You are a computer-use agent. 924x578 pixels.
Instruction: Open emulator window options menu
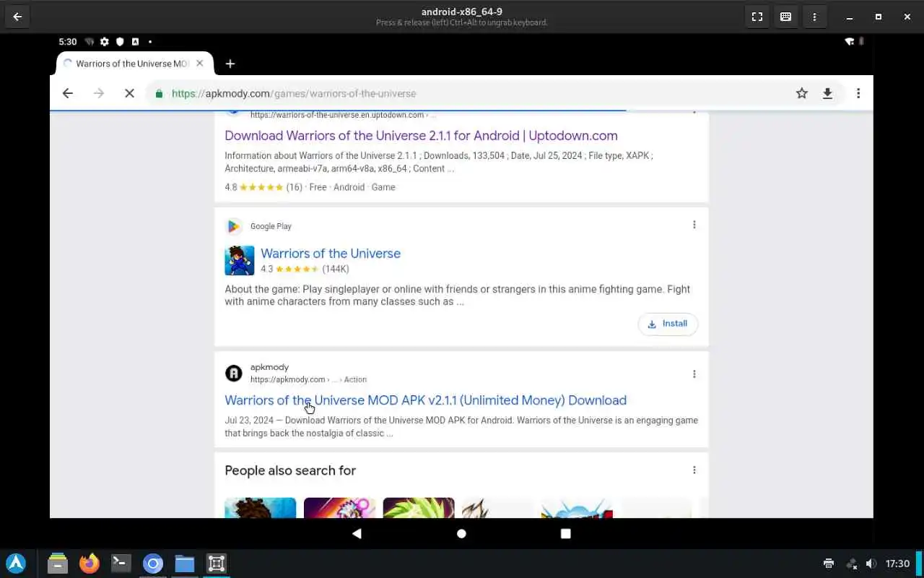815,17
